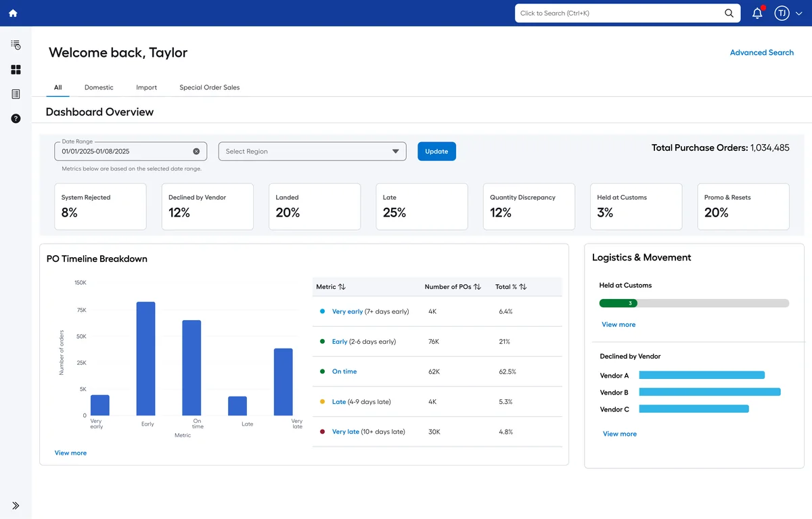Click the Late bar in chart

pyautogui.click(x=238, y=406)
